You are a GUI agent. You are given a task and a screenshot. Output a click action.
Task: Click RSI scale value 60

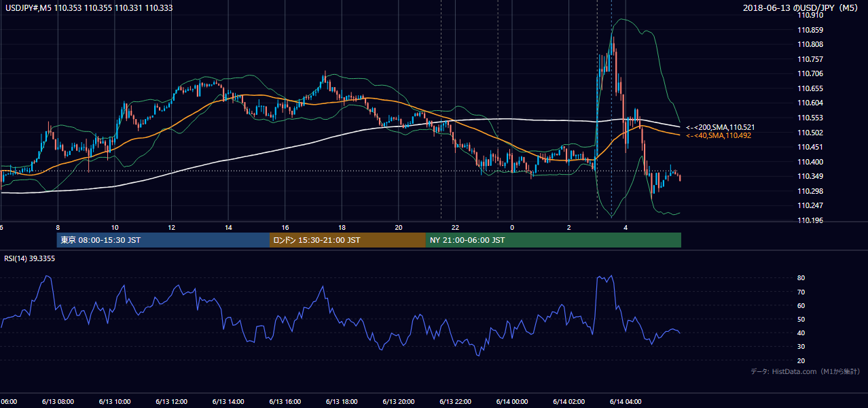coord(801,305)
